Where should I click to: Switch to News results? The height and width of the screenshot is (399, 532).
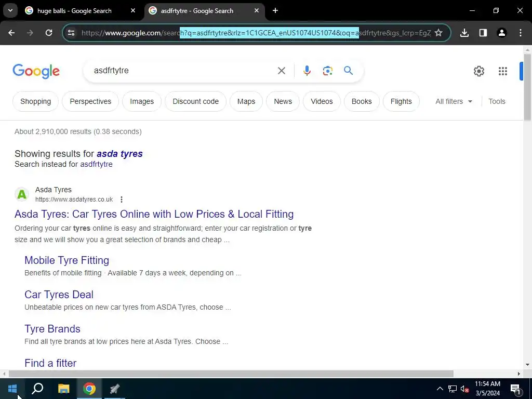coord(283,101)
